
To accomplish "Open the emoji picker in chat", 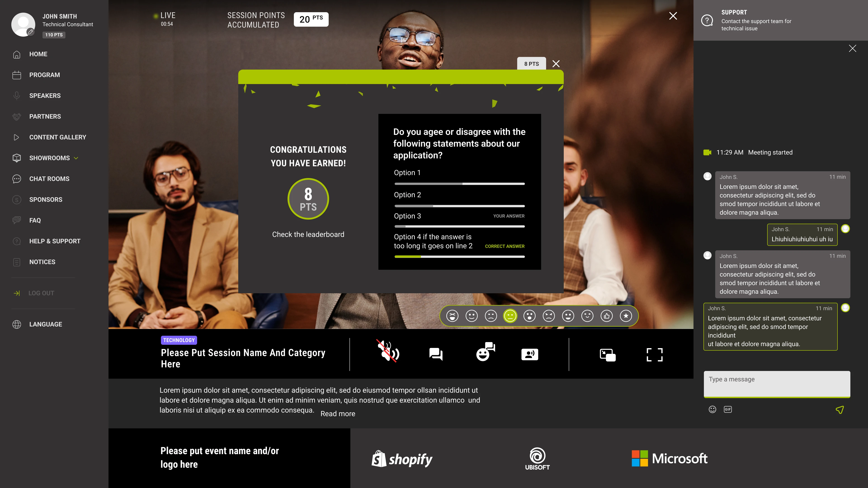I will (x=712, y=410).
